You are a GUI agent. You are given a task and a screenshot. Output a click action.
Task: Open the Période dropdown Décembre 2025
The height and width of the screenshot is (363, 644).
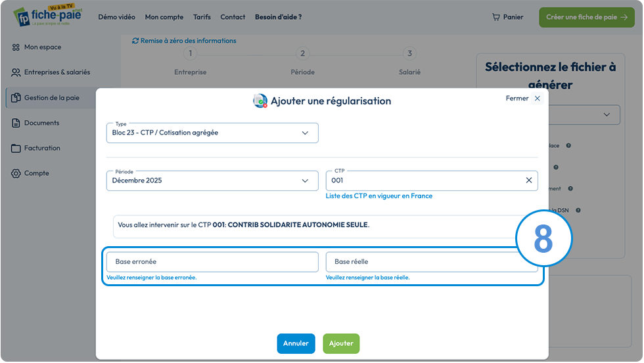(x=212, y=181)
